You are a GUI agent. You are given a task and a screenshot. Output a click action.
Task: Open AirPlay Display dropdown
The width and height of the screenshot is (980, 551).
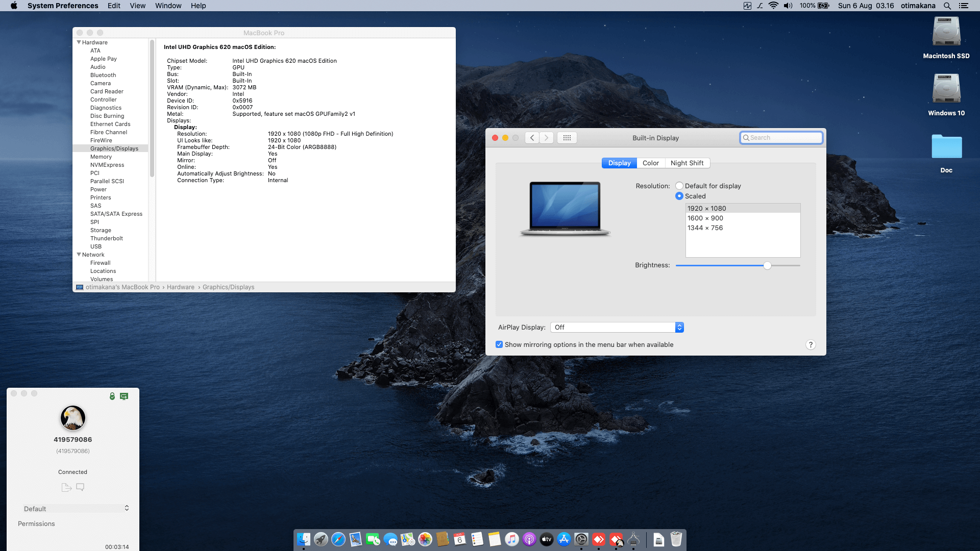tap(617, 328)
